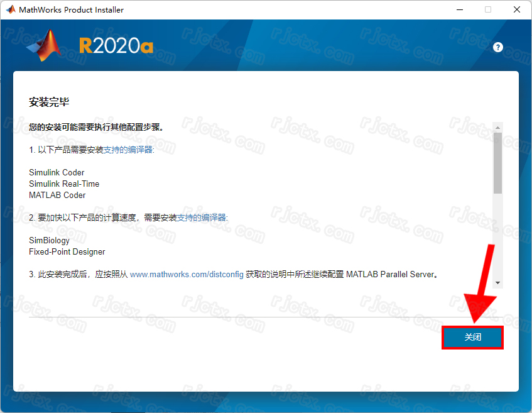Click the R2020a release logo

click(x=116, y=46)
